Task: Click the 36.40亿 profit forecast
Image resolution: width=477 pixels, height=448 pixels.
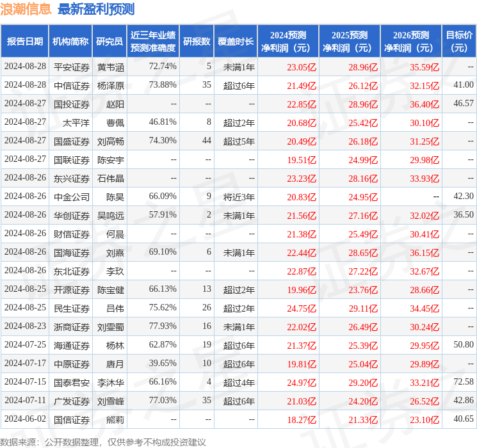Action: click(x=424, y=104)
